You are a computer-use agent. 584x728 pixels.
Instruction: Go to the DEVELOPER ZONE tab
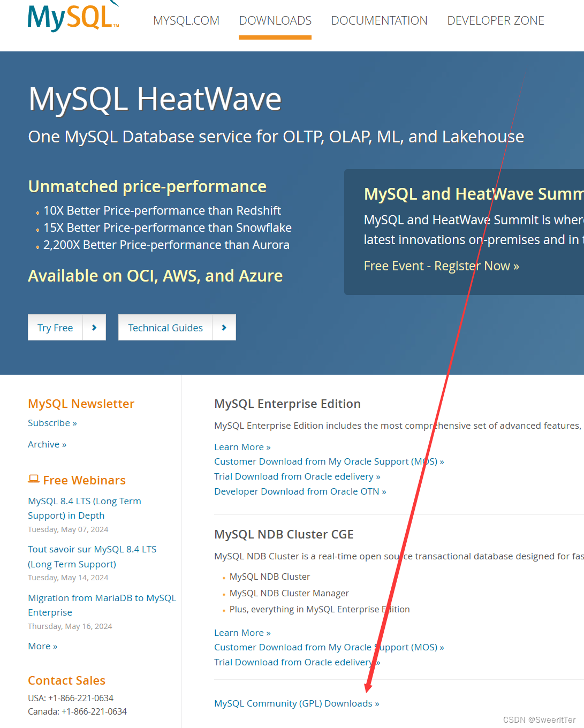tap(496, 21)
